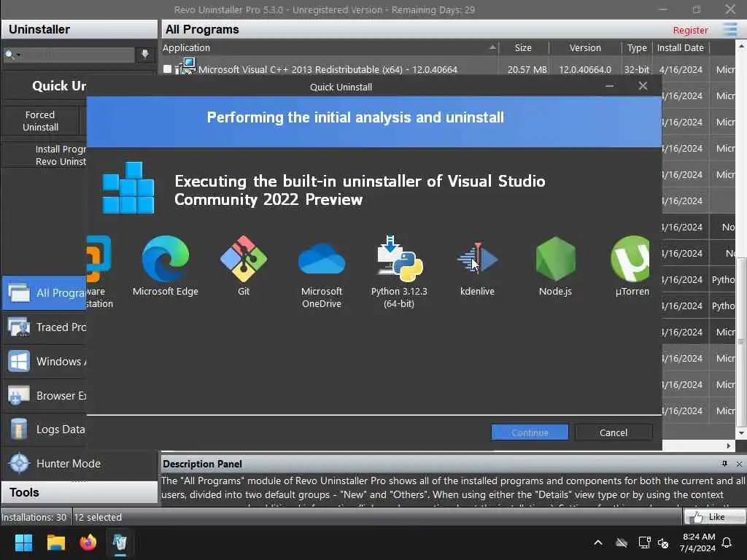Open the Windows Start menu

pos(23,542)
